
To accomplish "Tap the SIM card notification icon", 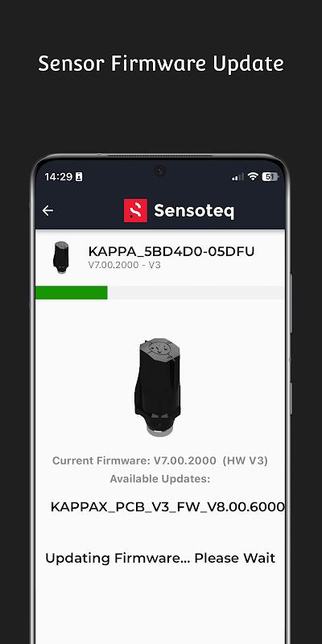I will click(79, 177).
